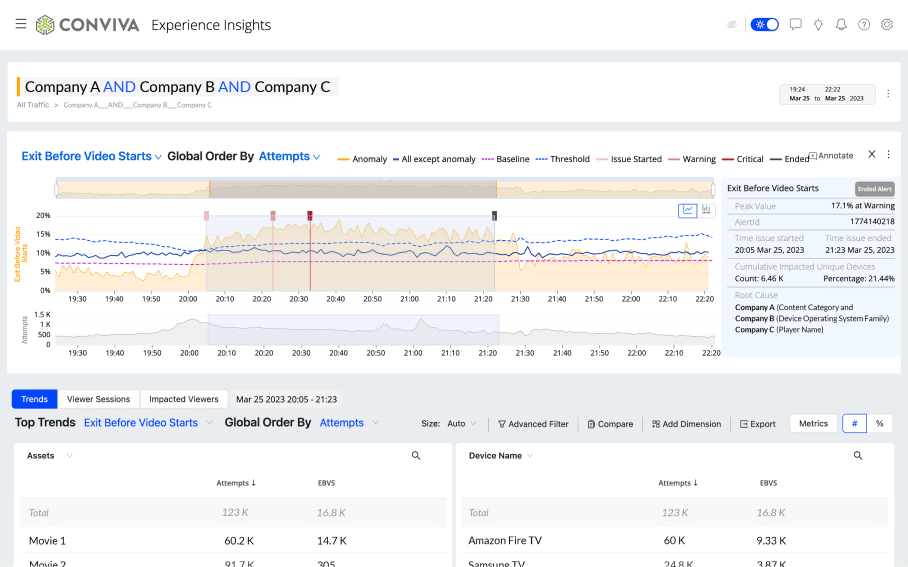The height and width of the screenshot is (567, 908).
Task: Click AlertId value 1774140218
Action: [872, 222]
